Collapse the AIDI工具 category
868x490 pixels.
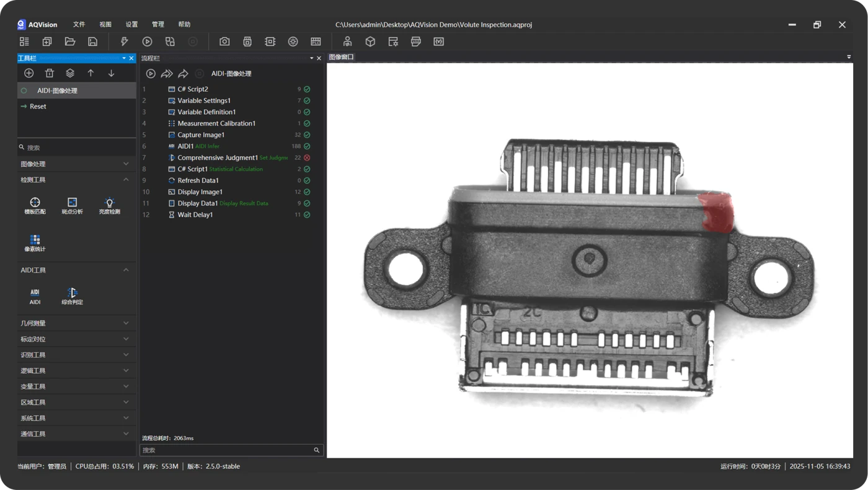(76, 270)
